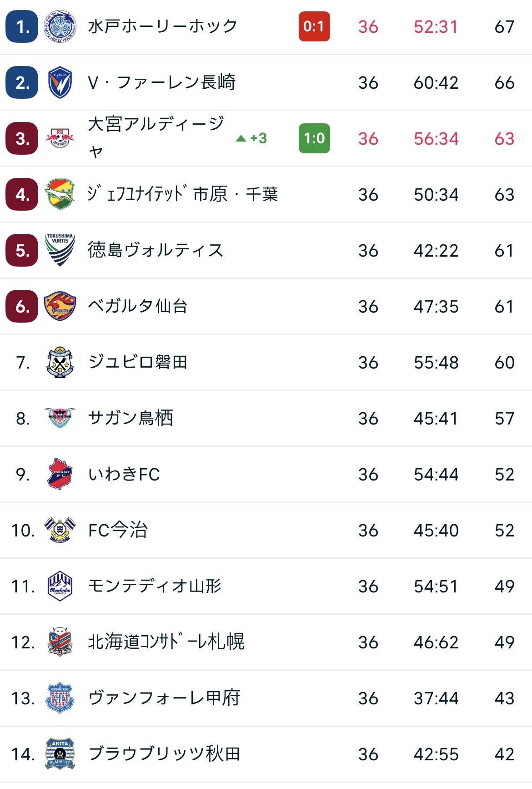532x789 pixels.
Task: Click the Tokushima Vortis team badge
Action: [x=60, y=250]
